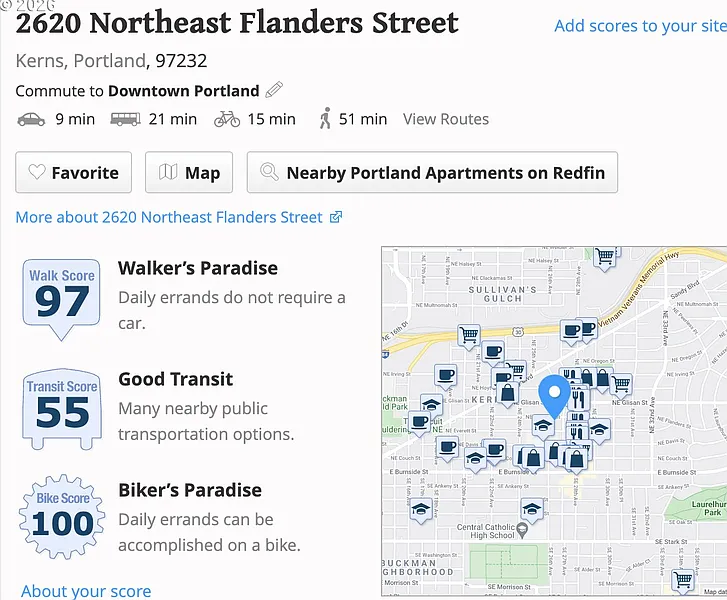Search Nearby Portland Apartments on Redfin
Viewport: 727px width, 600px height.
pyautogui.click(x=432, y=173)
